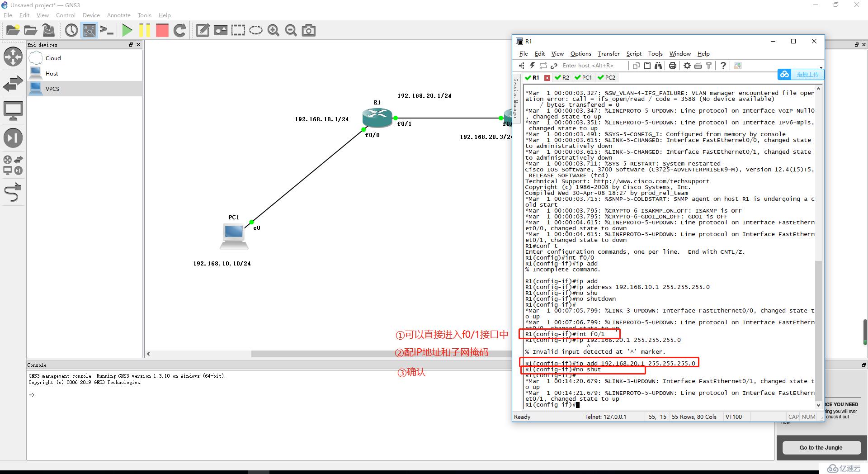Switch to the PC2 session tab
The height and width of the screenshot is (474, 868).
606,77
